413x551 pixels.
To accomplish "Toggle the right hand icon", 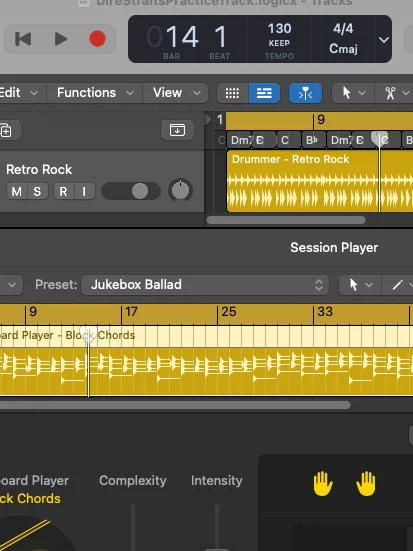I will pyautogui.click(x=366, y=484).
